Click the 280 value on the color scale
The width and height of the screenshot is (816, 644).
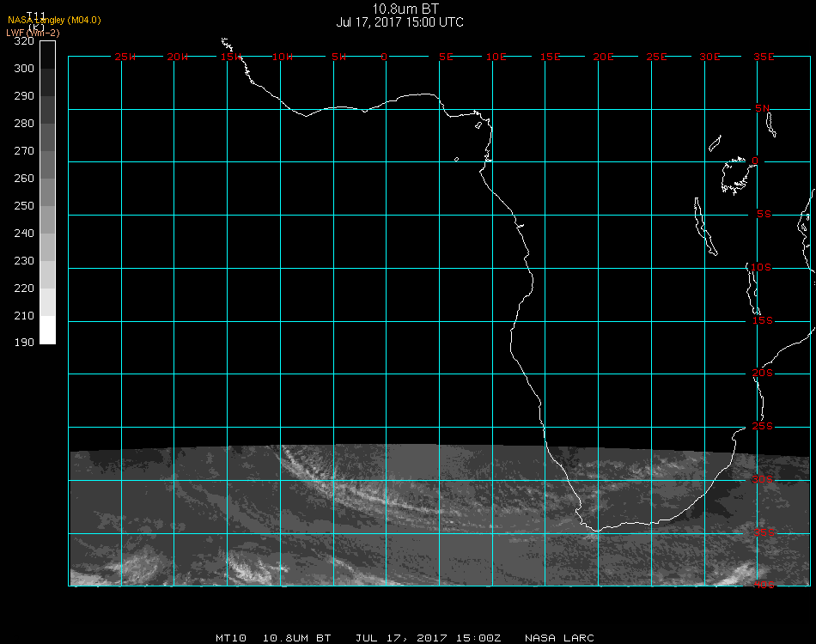24,124
